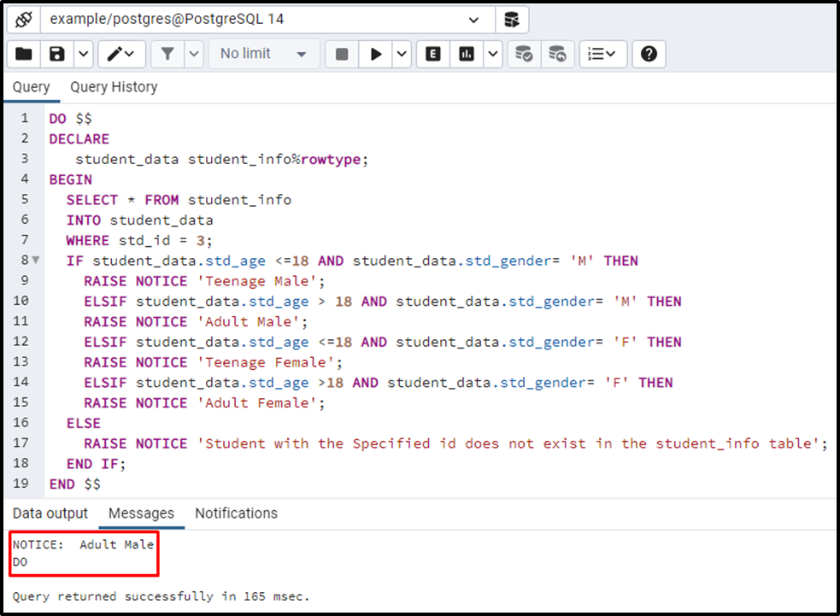Execute the query with the play button
This screenshot has width=840, height=616.
[376, 54]
